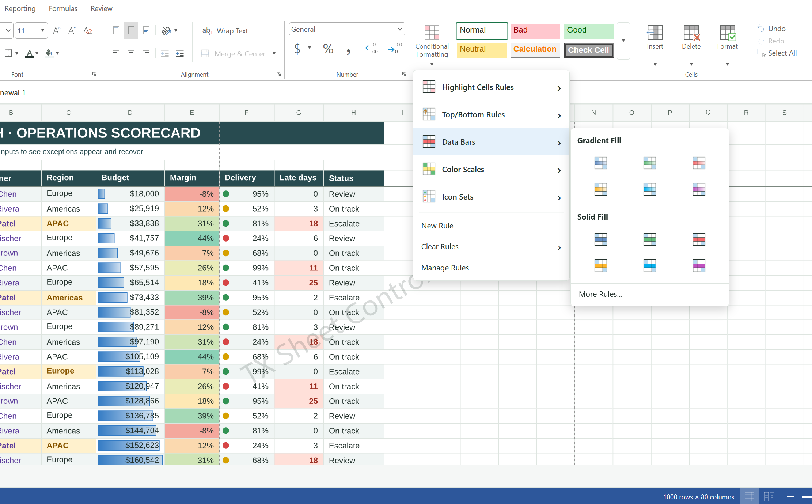The height and width of the screenshot is (504, 812).
Task: Click the Clear Formatting icon
Action: coord(88,30)
